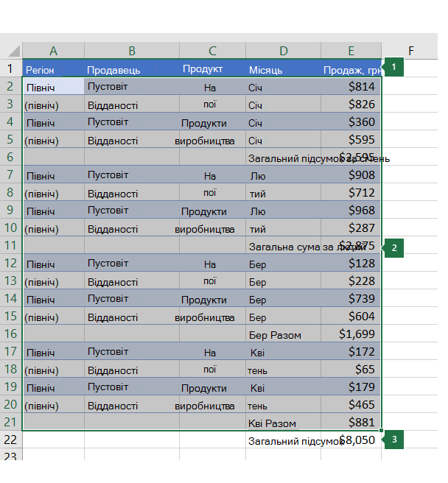
Task: Click the Регіон header cell
Action: [x=53, y=68]
